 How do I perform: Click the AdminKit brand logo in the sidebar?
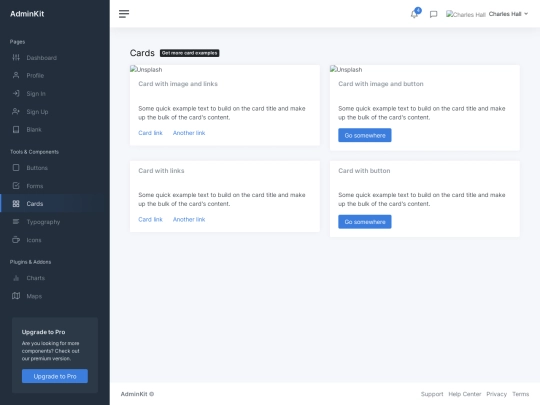click(x=27, y=14)
